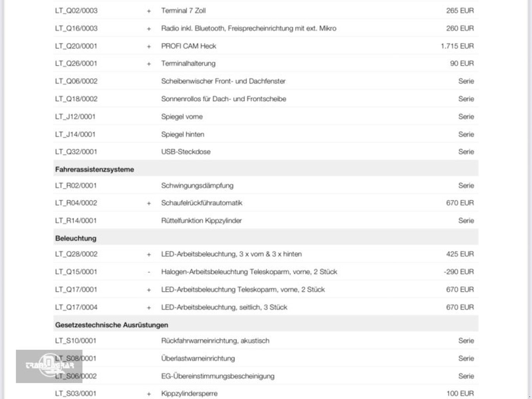Select the Gesetzestechnische Ausrüstungen section header
Screen dimensions: 532x399
point(111,325)
